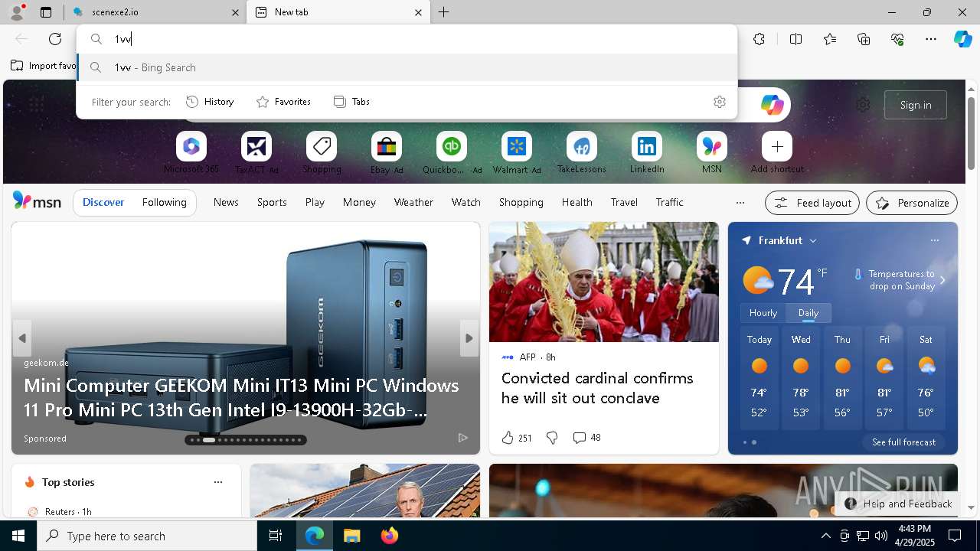Open the Sports category tab
Image resolution: width=980 pixels, height=551 pixels.
click(x=272, y=202)
